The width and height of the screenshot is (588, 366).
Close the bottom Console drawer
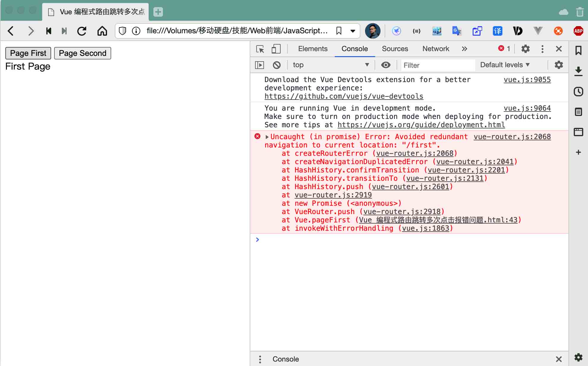(x=559, y=359)
